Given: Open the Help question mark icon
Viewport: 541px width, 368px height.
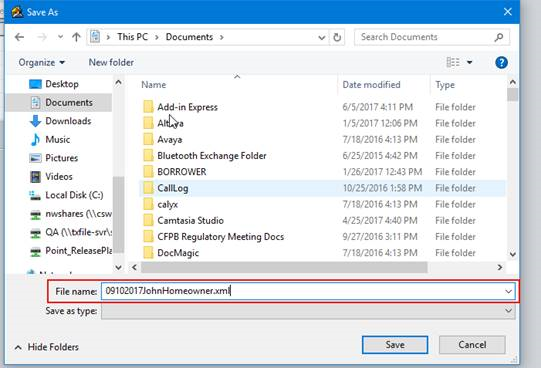Looking at the screenshot, I should (501, 62).
